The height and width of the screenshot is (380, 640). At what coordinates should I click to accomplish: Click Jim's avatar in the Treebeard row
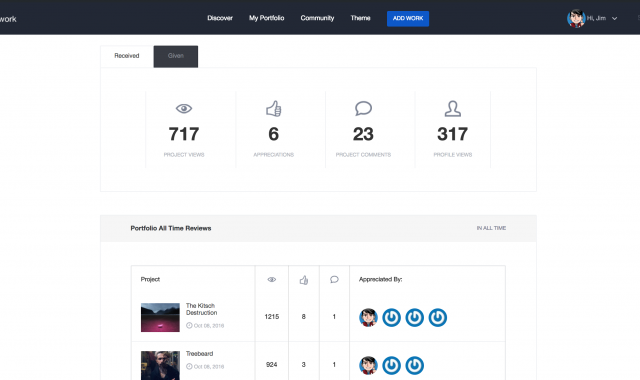pos(368,365)
